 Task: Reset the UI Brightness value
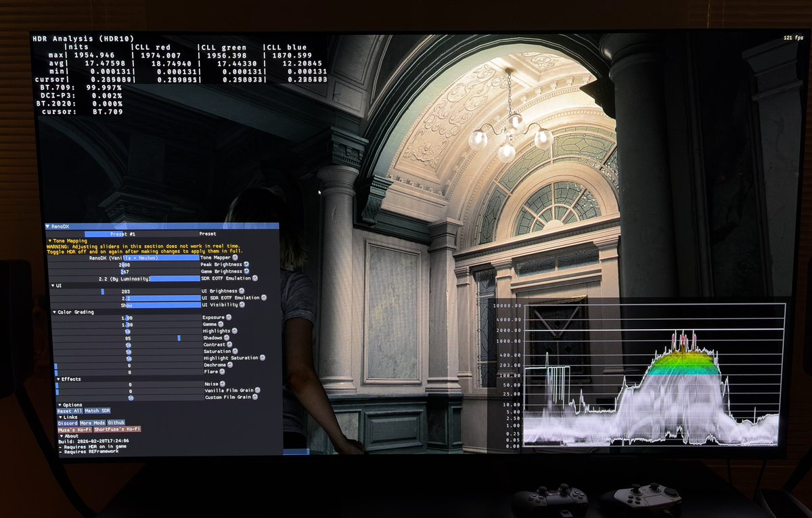click(x=242, y=291)
